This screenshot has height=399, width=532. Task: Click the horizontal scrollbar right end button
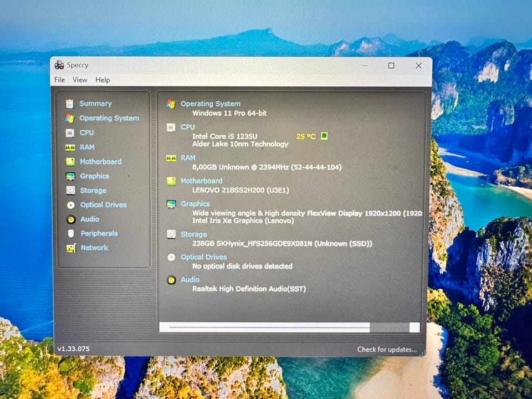(415, 328)
